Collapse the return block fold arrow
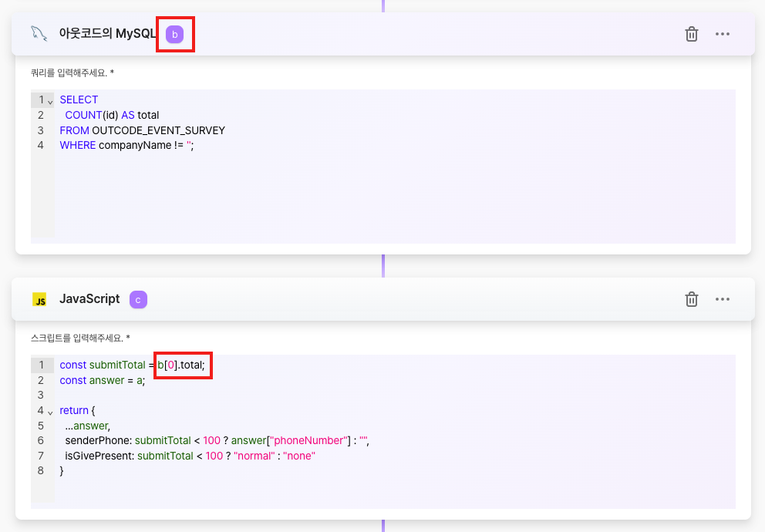This screenshot has width=765, height=532. click(50, 412)
